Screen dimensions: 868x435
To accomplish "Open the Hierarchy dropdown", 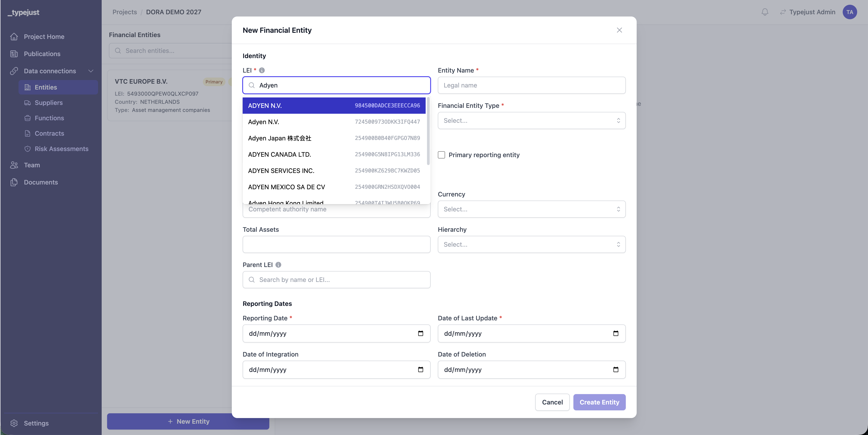I will 531,244.
